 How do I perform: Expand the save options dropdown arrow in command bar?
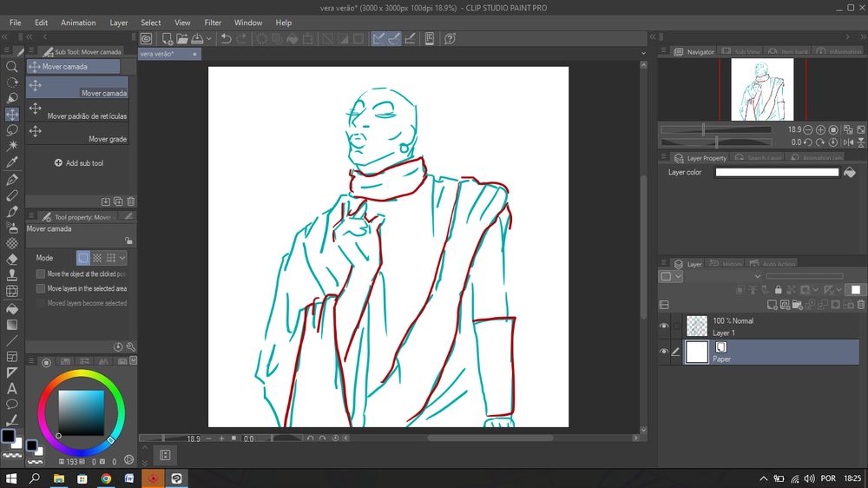209,38
